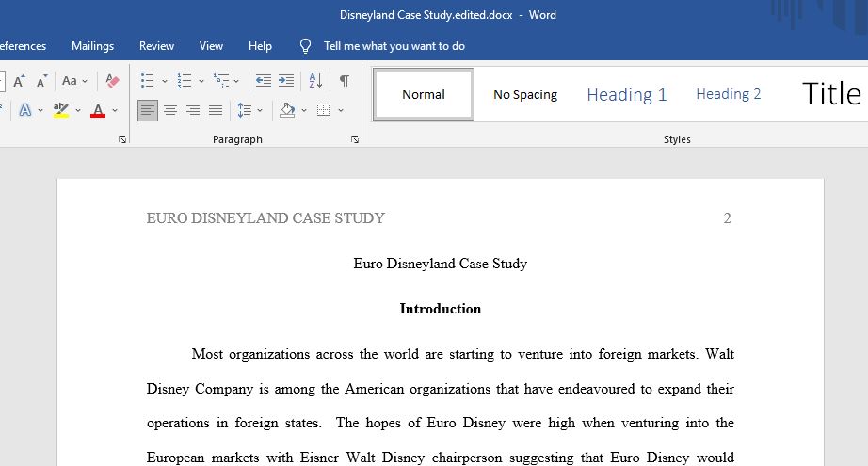
Task: Open the References tab
Action: coord(23,46)
